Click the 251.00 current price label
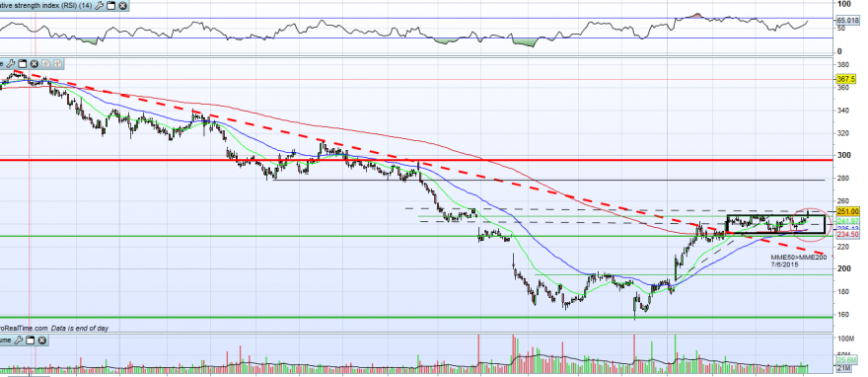 tap(847, 211)
